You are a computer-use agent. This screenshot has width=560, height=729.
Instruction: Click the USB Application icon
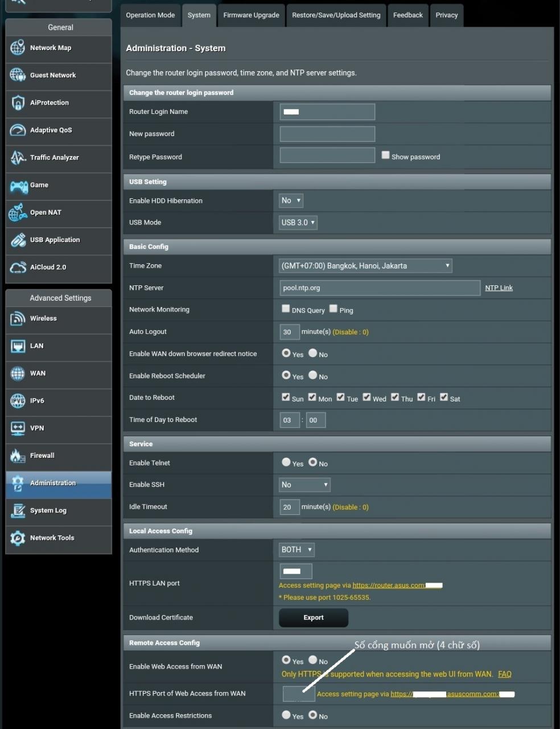point(18,240)
